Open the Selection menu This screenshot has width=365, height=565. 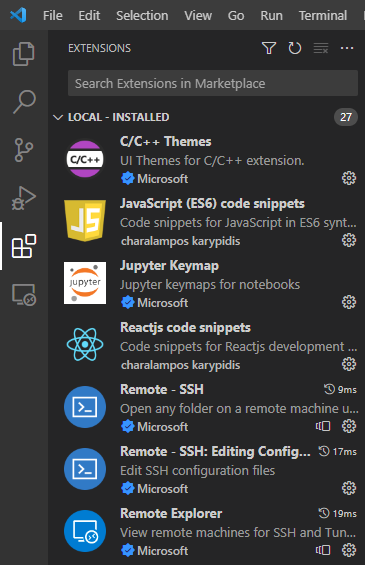[x=142, y=15]
